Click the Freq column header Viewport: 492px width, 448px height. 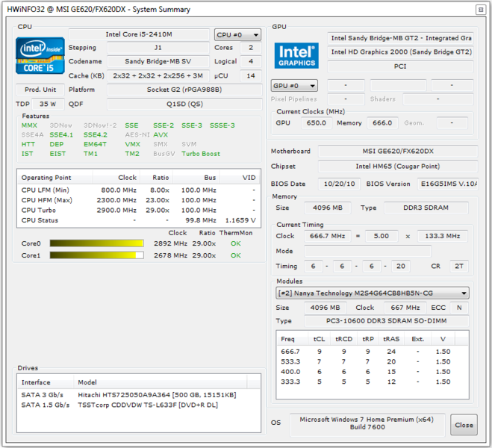tap(293, 339)
